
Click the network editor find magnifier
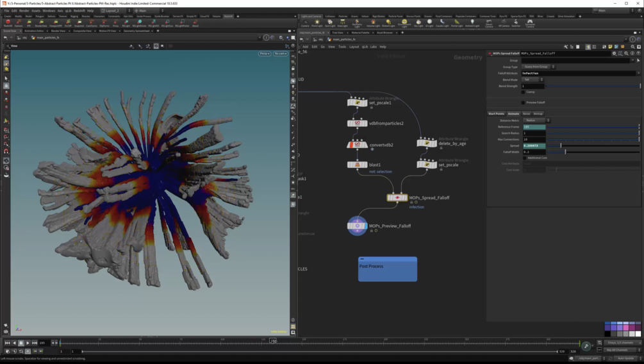[x=632, y=47]
